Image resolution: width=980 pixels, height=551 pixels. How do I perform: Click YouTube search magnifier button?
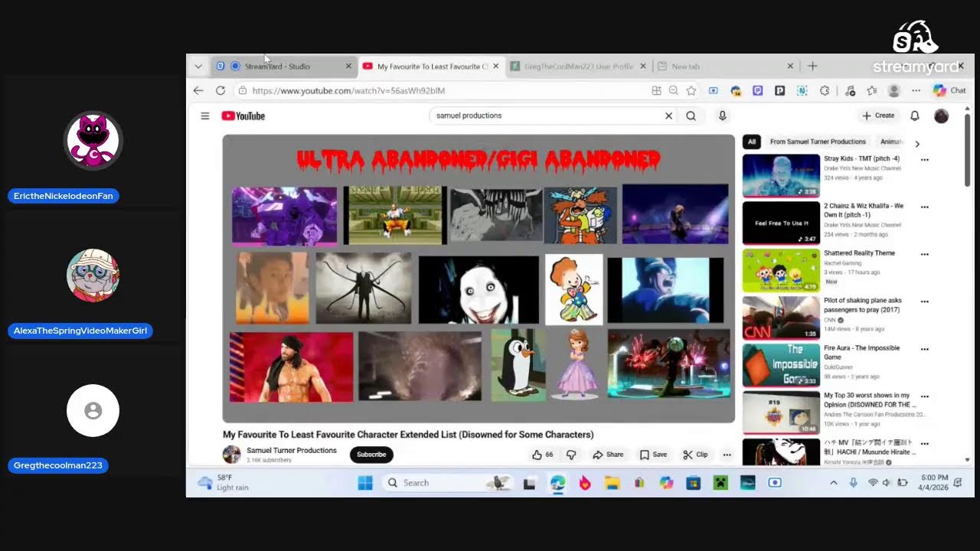tap(691, 116)
